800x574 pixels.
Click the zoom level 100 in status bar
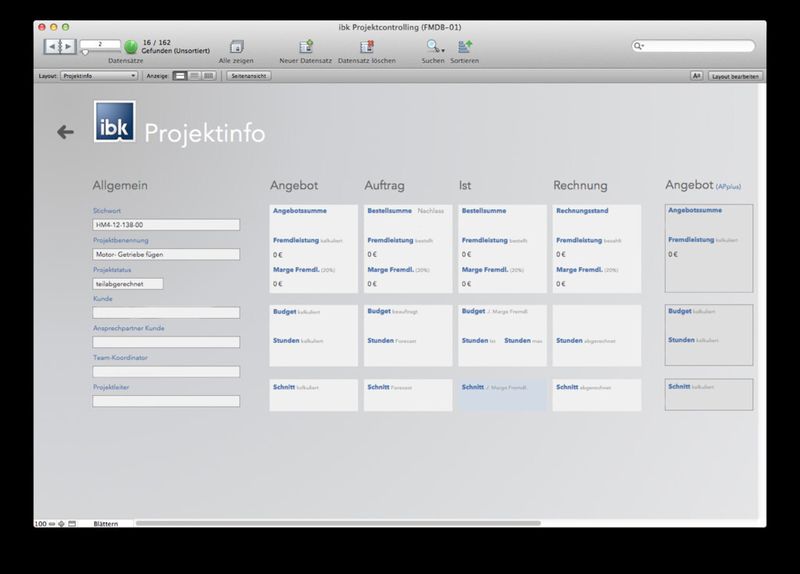[x=40, y=523]
